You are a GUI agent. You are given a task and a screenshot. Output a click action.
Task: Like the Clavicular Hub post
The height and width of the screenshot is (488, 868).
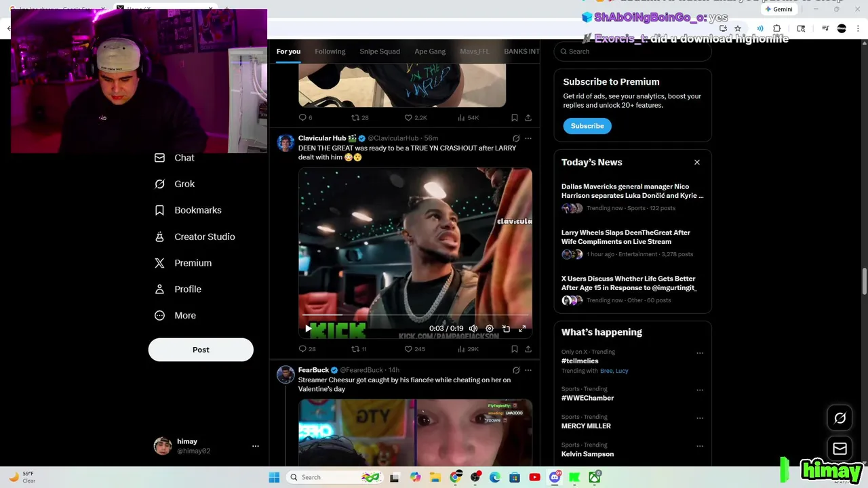[x=414, y=349]
